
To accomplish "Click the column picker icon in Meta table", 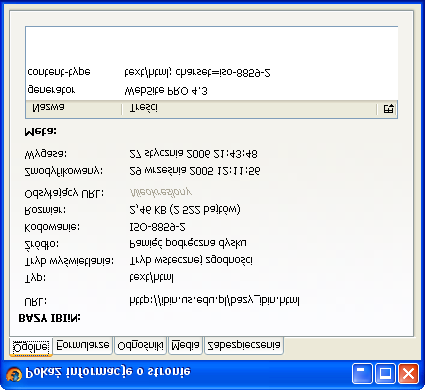I will click(388, 109).
